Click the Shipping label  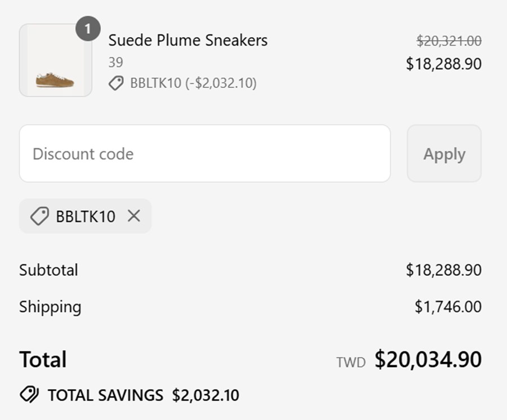pyautogui.click(x=50, y=307)
